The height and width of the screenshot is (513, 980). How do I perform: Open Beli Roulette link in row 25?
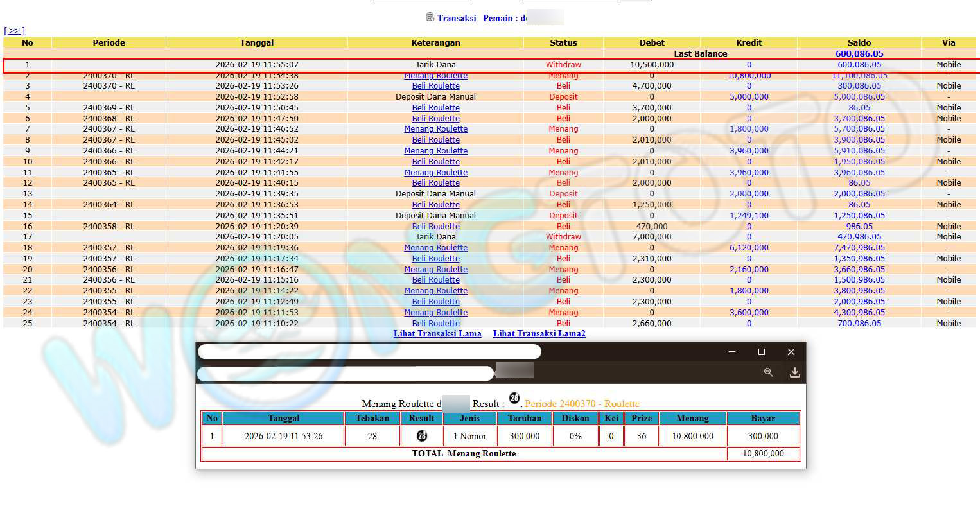pos(435,324)
